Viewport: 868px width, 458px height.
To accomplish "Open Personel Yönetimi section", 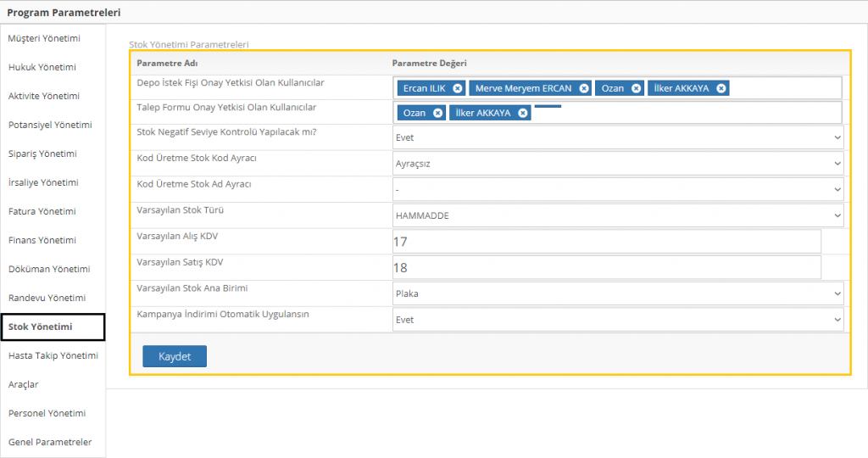I will click(47, 413).
